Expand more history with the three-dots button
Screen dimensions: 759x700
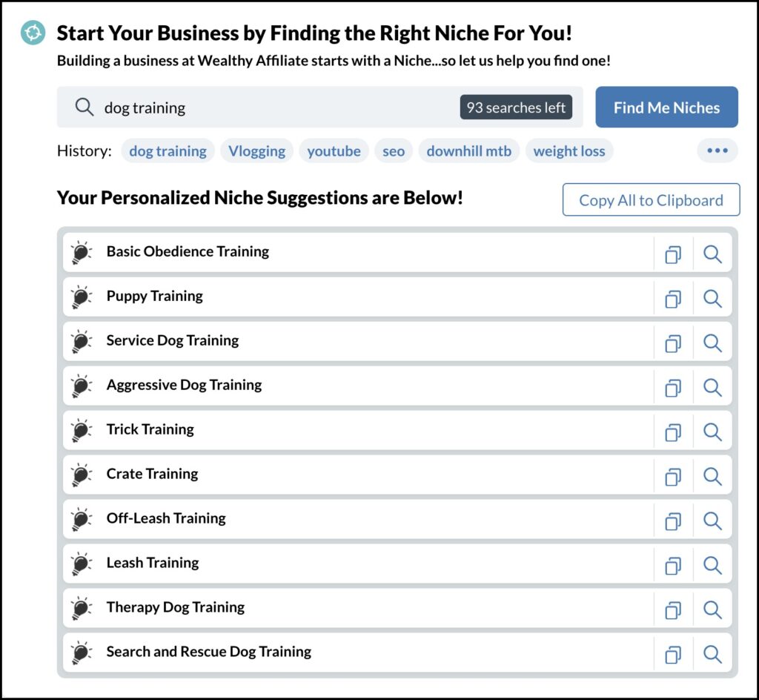[x=717, y=151]
